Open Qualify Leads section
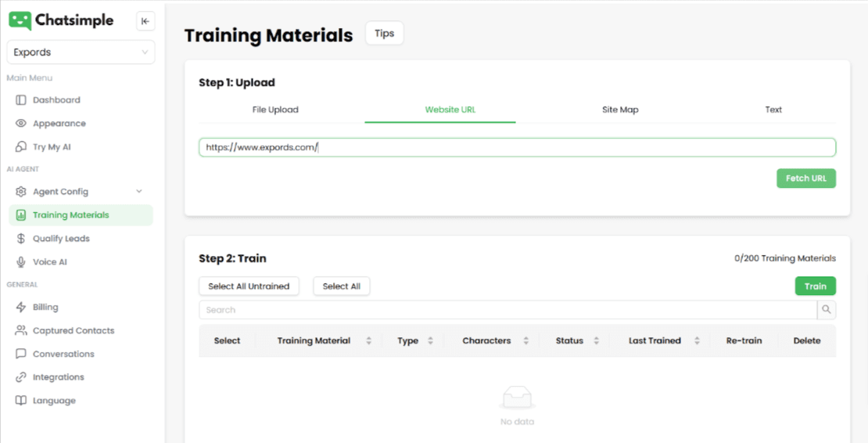The width and height of the screenshot is (868, 443). point(61,239)
